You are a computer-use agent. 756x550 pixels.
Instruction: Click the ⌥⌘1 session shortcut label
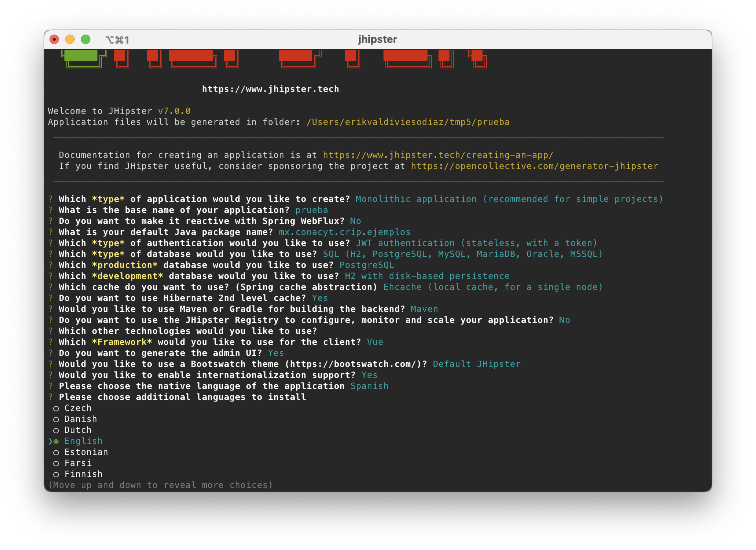click(x=117, y=40)
